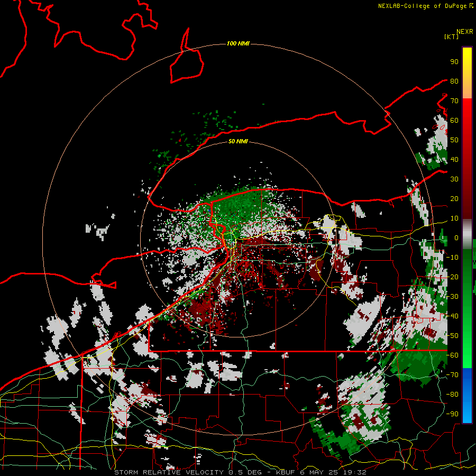
Task: Click the positive 80 scale value
Action: pos(454,81)
